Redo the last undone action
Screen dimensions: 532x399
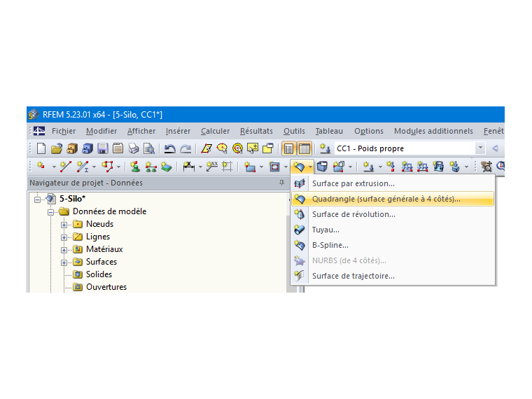(185, 148)
